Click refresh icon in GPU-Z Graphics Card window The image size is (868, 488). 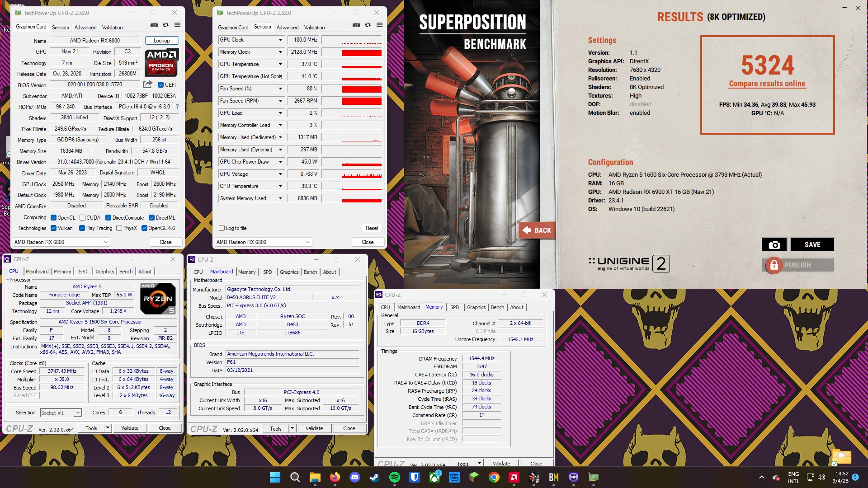point(166,25)
